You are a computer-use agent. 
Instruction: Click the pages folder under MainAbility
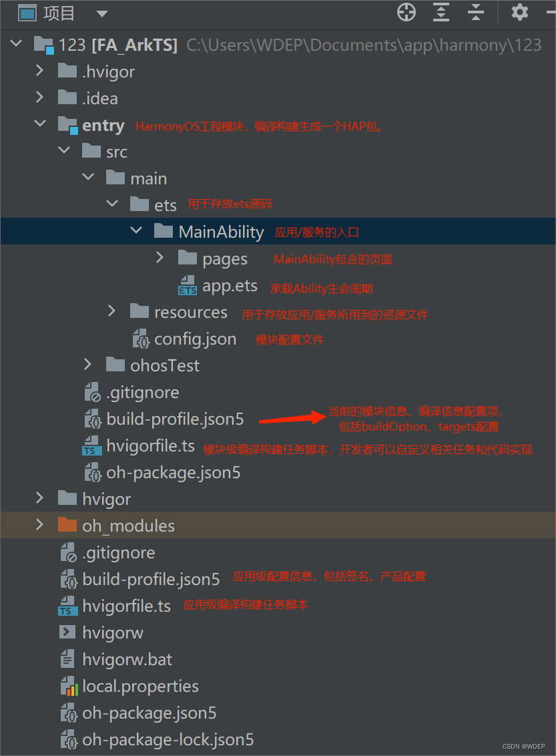(224, 258)
